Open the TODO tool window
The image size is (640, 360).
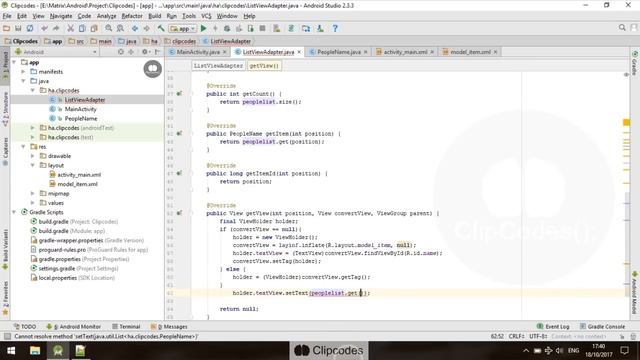click(x=24, y=327)
